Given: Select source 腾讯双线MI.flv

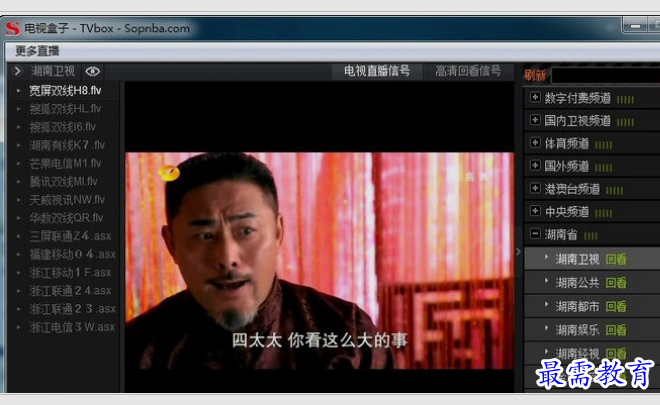Looking at the screenshot, I should point(63,181).
